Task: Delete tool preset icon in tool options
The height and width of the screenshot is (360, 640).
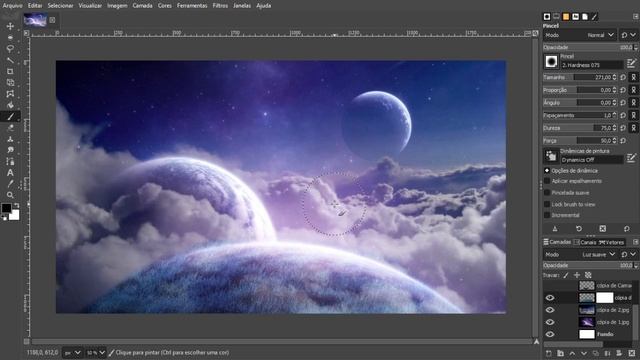Action: (x=602, y=229)
